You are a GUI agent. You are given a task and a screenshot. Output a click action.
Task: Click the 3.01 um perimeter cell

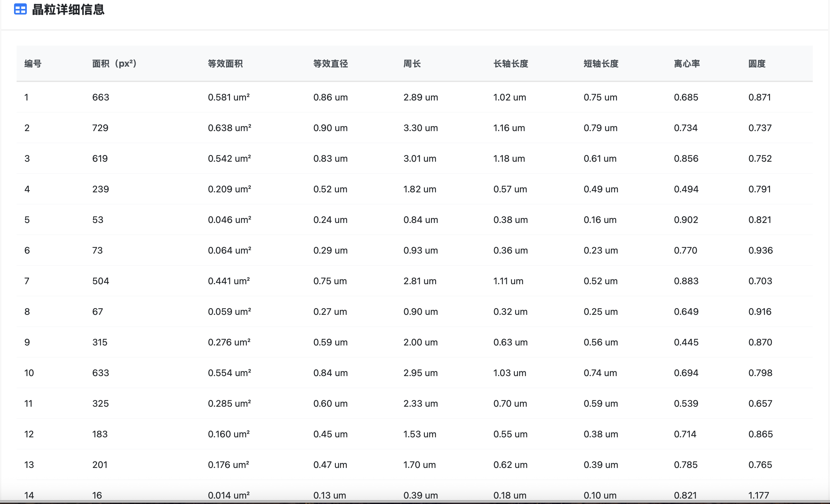(420, 159)
